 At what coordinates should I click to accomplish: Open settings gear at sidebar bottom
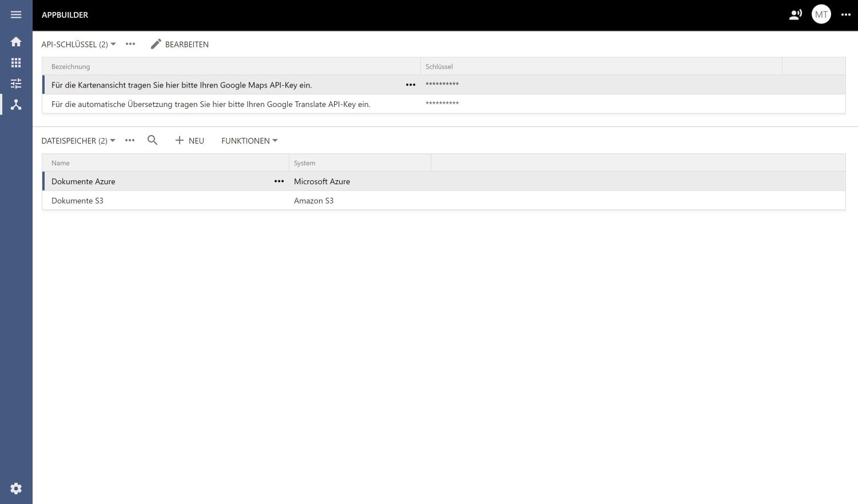(16, 488)
